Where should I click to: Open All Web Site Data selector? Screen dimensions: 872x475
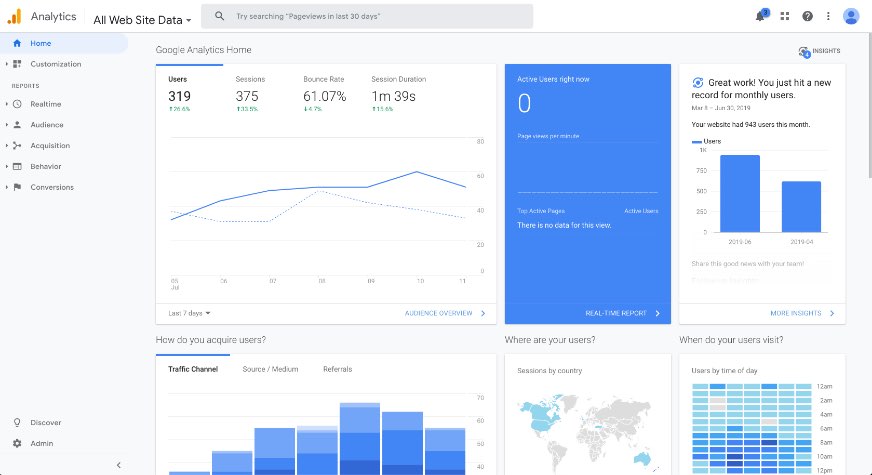tap(142, 19)
